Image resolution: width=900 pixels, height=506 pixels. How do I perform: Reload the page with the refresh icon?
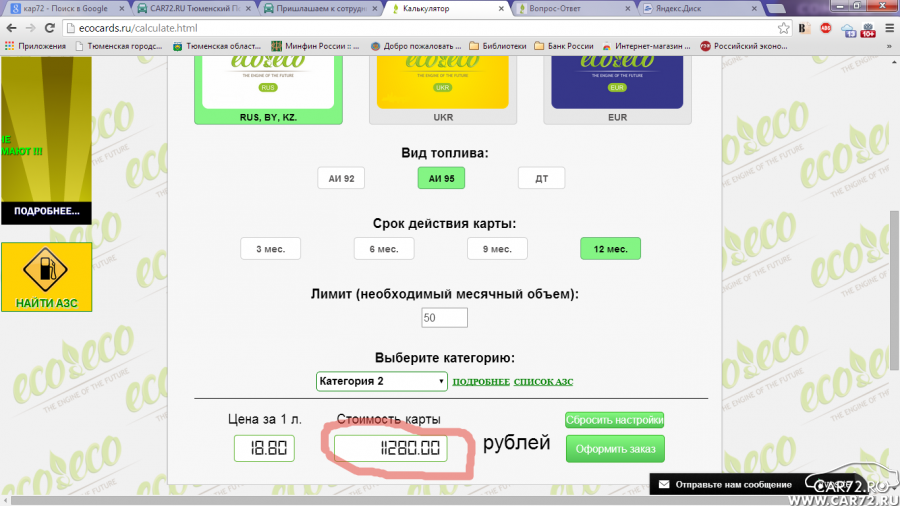[x=50, y=28]
